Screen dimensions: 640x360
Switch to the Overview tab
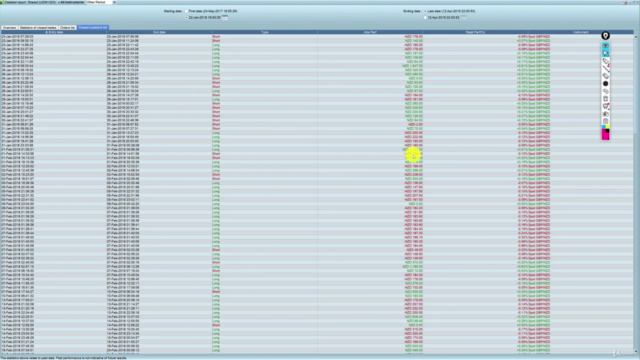tap(9, 27)
